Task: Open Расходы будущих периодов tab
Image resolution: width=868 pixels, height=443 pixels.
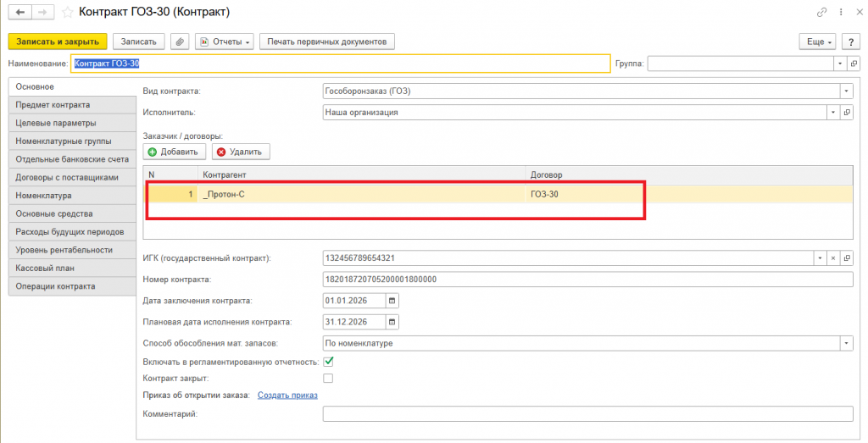Action: point(72,232)
